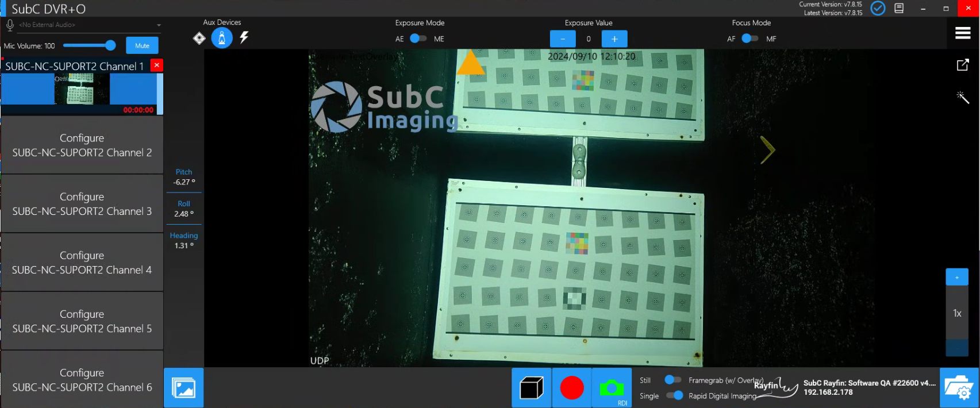Configure SUBC-NC-SUPORT2 Channel 3

point(82,204)
